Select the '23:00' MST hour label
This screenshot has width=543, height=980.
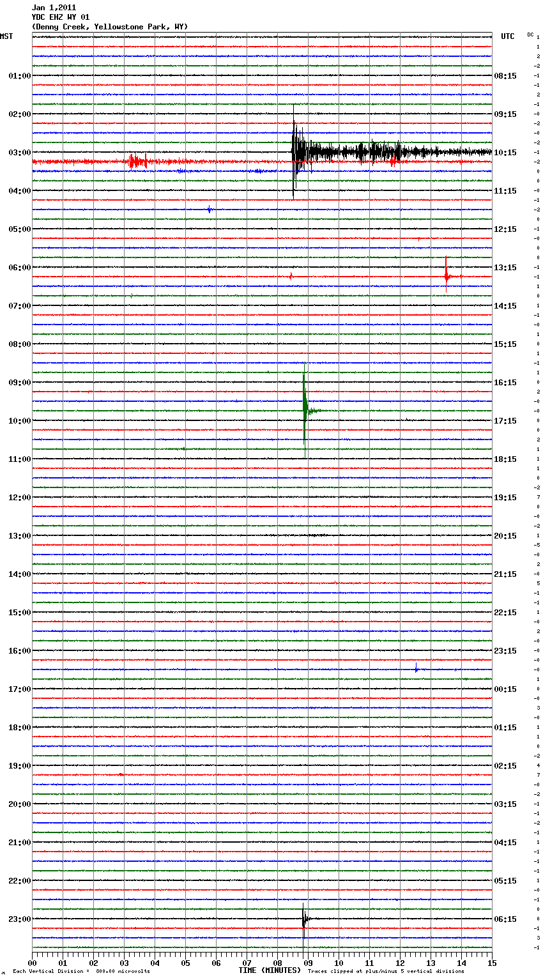click(x=19, y=919)
